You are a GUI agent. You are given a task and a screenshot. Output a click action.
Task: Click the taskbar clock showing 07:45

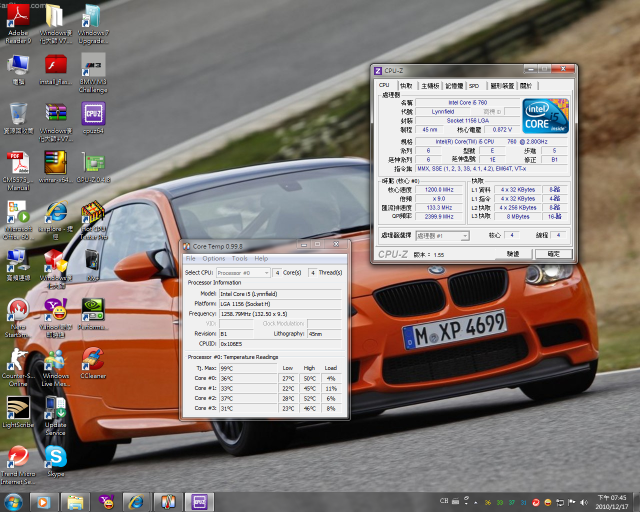click(612, 502)
